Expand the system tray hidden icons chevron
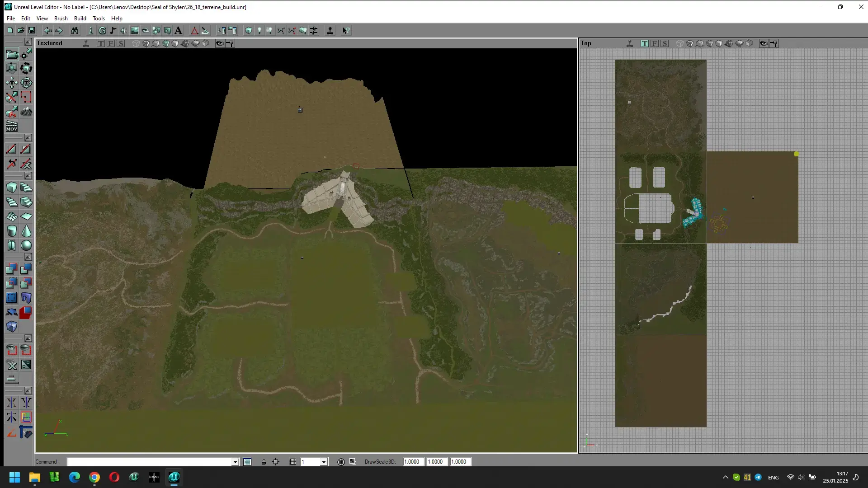 [726, 477]
